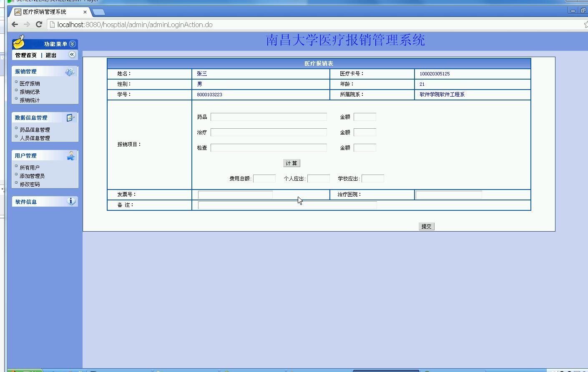Focus the 药品 text field

269,117
